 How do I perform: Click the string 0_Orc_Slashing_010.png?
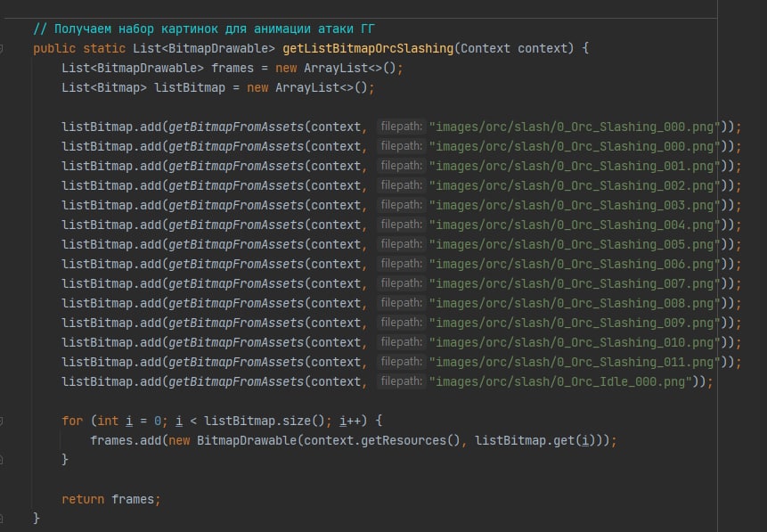click(575, 342)
